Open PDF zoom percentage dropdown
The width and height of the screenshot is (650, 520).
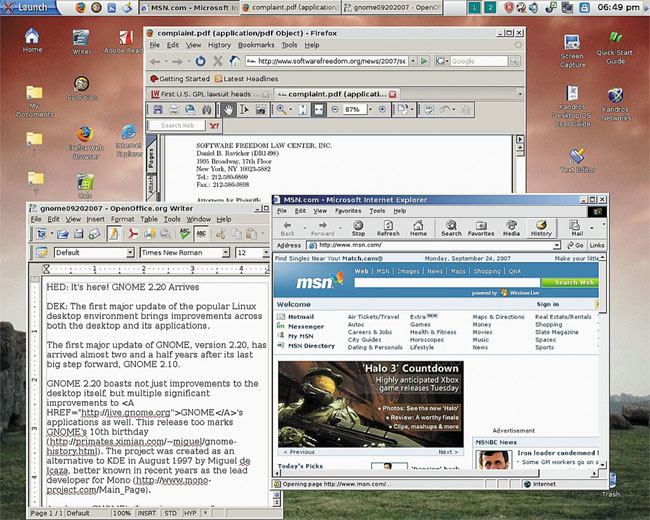(x=370, y=109)
